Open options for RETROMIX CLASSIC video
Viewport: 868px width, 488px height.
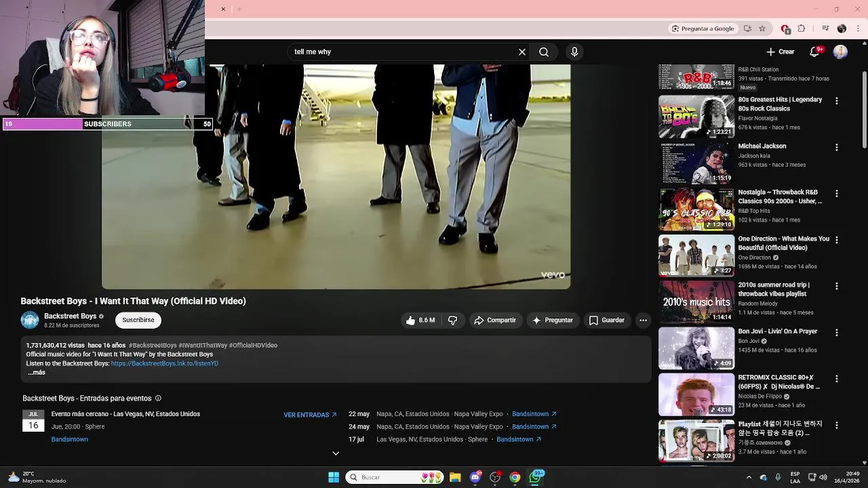coord(836,379)
